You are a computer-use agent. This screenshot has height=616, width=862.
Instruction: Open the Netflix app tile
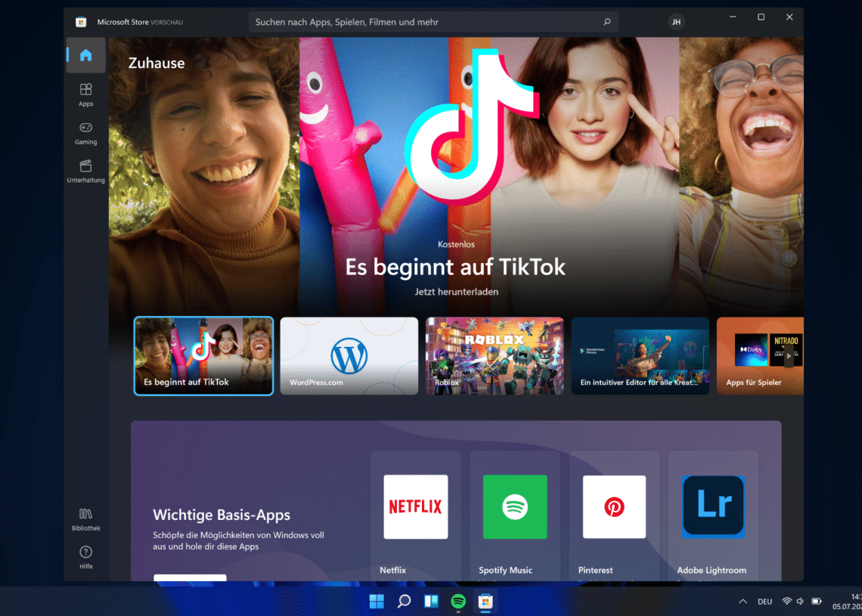tap(416, 516)
